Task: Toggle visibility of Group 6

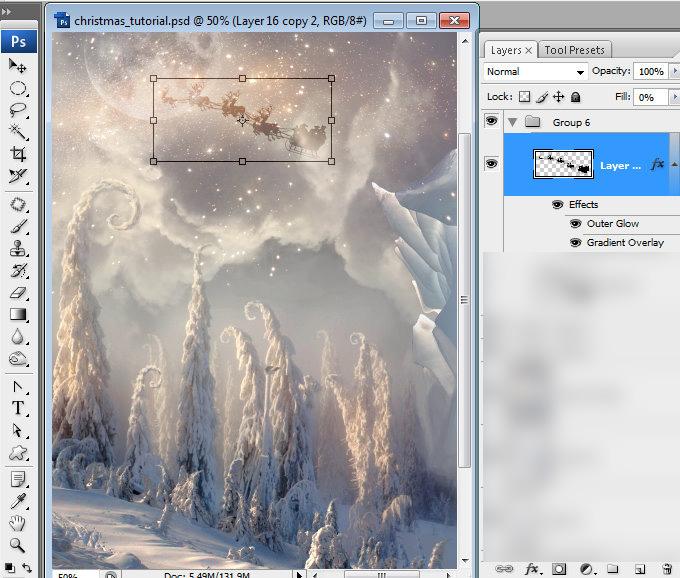Action: pyautogui.click(x=491, y=121)
